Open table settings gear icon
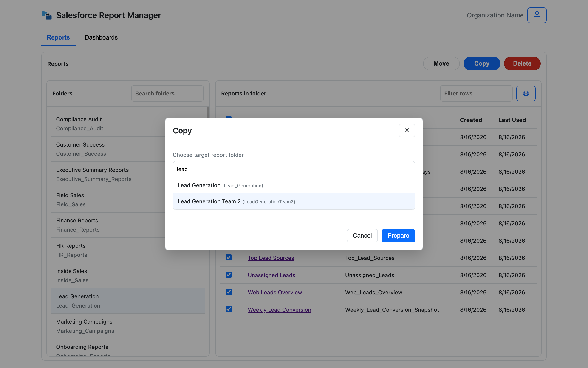This screenshot has width=588, height=368. click(526, 93)
